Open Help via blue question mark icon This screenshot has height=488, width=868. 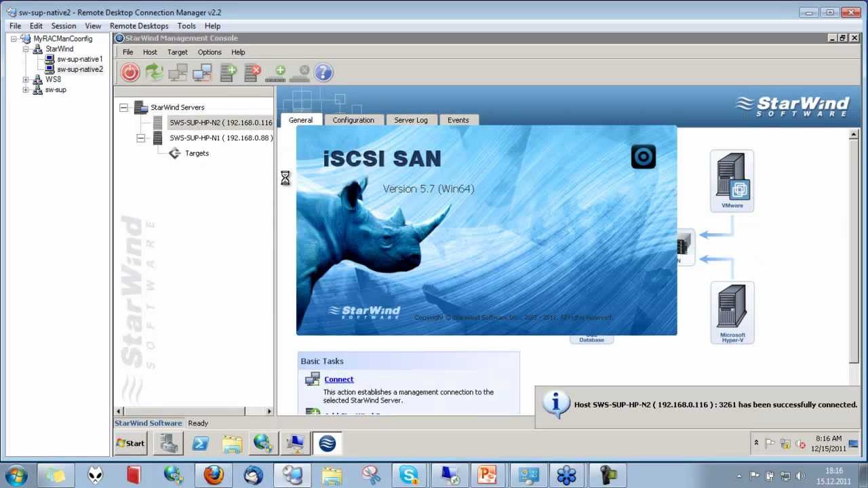tap(323, 73)
